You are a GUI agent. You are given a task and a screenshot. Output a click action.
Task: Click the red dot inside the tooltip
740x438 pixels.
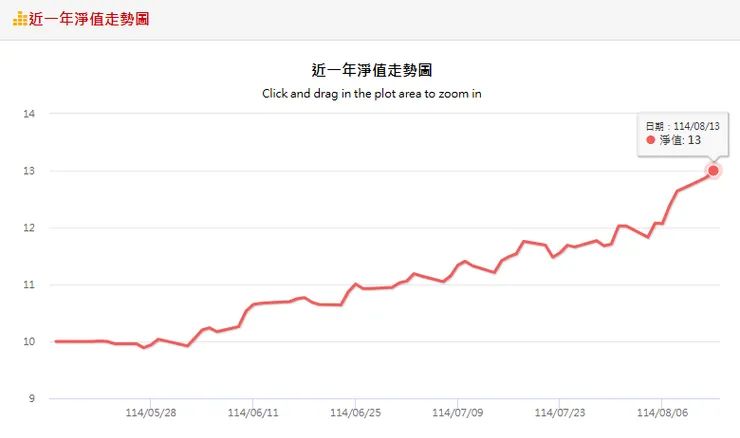[651, 140]
